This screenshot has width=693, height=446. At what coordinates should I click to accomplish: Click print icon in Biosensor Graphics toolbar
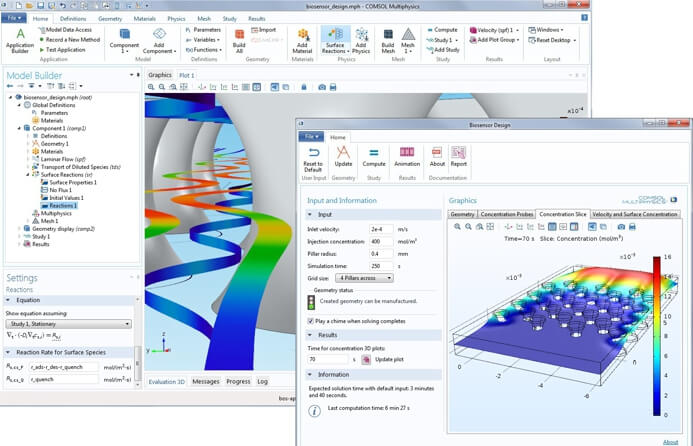point(632,227)
